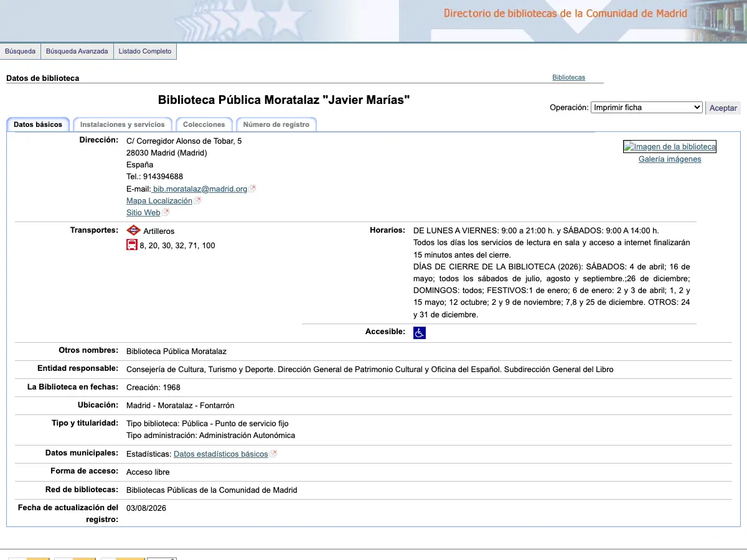Screen dimensions: 747x560
Task: Click external link icon beside Mapa Localización
Action: pyautogui.click(x=198, y=201)
